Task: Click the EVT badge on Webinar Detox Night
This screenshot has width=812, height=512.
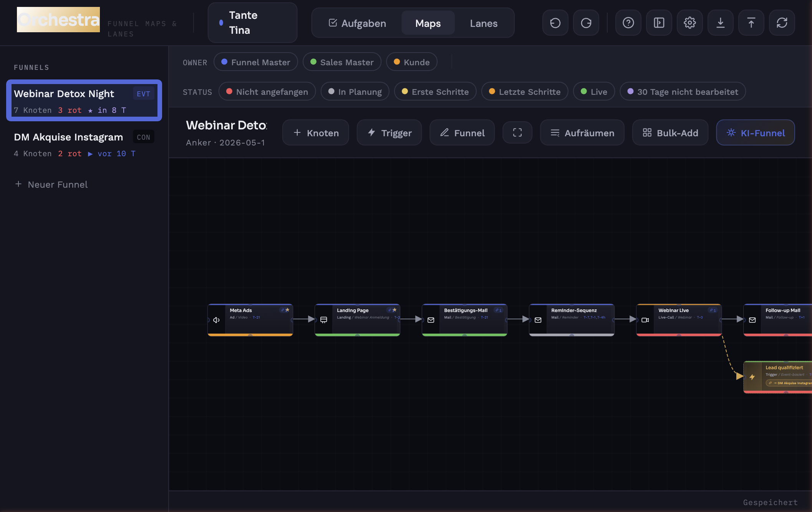Action: pyautogui.click(x=143, y=94)
